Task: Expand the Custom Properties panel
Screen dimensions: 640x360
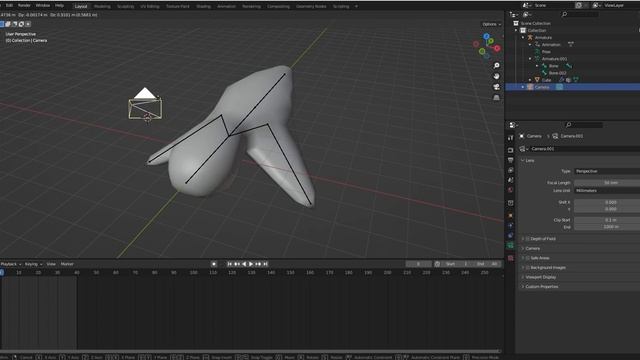Action: [x=522, y=287]
